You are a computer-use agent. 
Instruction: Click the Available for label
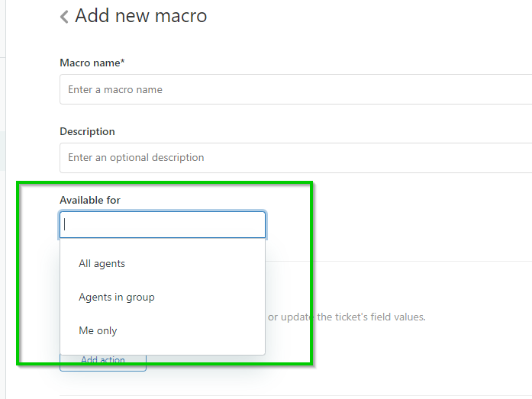90,200
